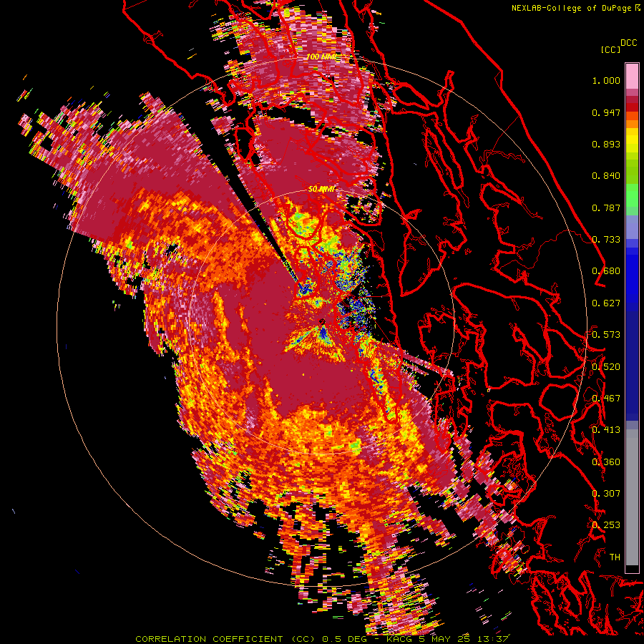This screenshot has height=644, width=644.
Task: Pick the gray segment of the color bar
Action: [632, 497]
